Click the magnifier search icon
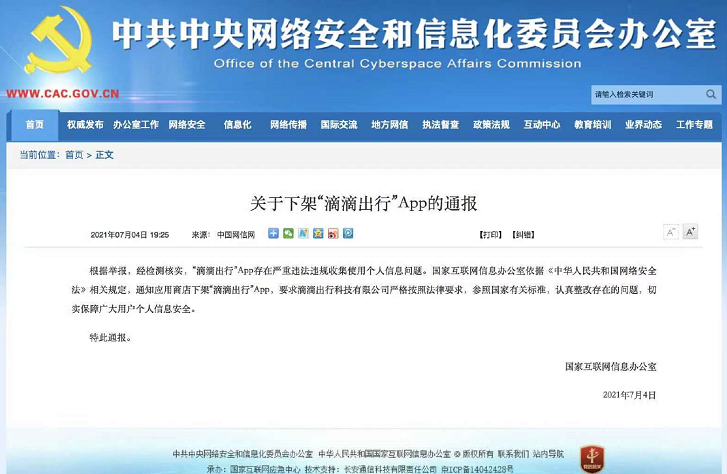 pos(711,95)
